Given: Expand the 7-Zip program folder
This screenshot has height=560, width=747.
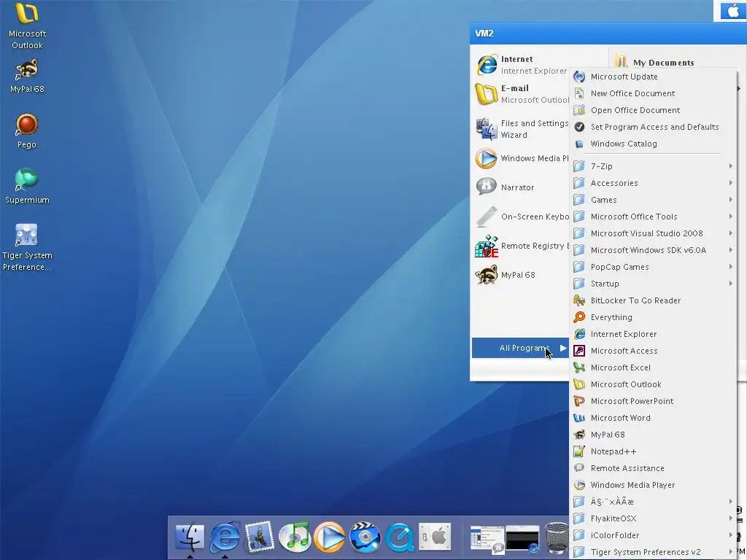Looking at the screenshot, I should click(x=653, y=166).
